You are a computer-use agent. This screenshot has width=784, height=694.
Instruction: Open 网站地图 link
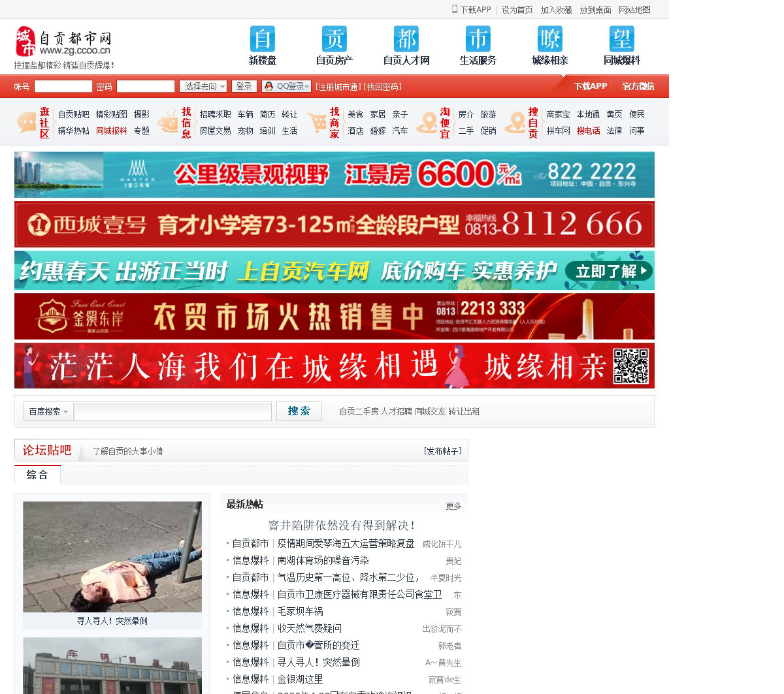634,10
